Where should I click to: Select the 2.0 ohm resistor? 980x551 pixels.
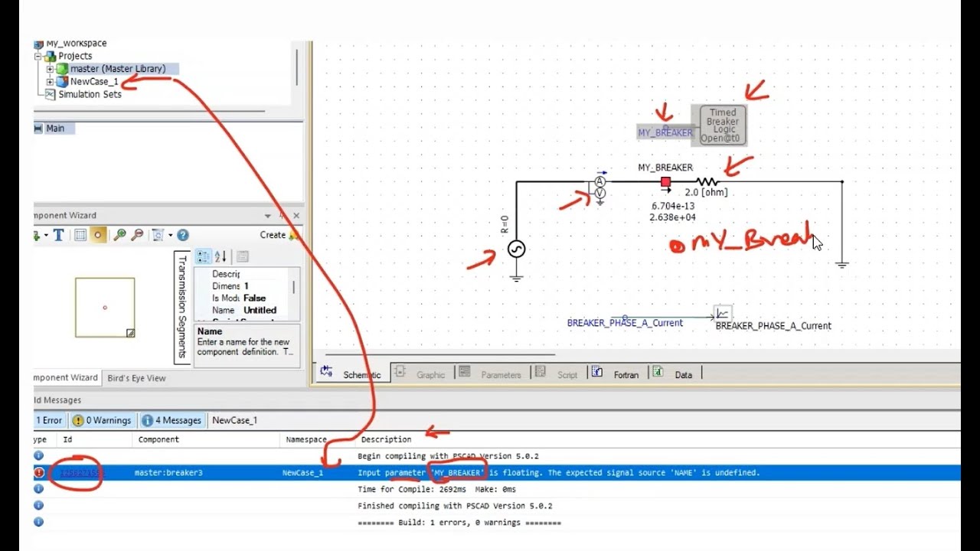[707, 182]
